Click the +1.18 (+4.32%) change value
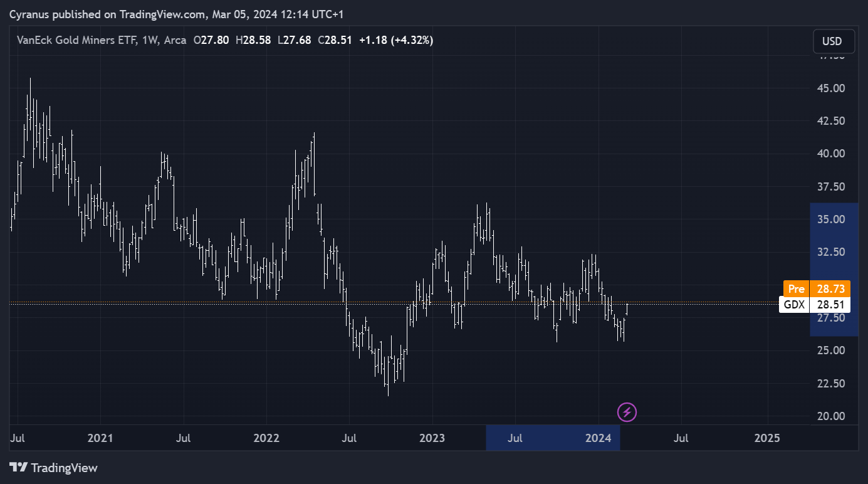The image size is (868, 484). click(x=396, y=40)
